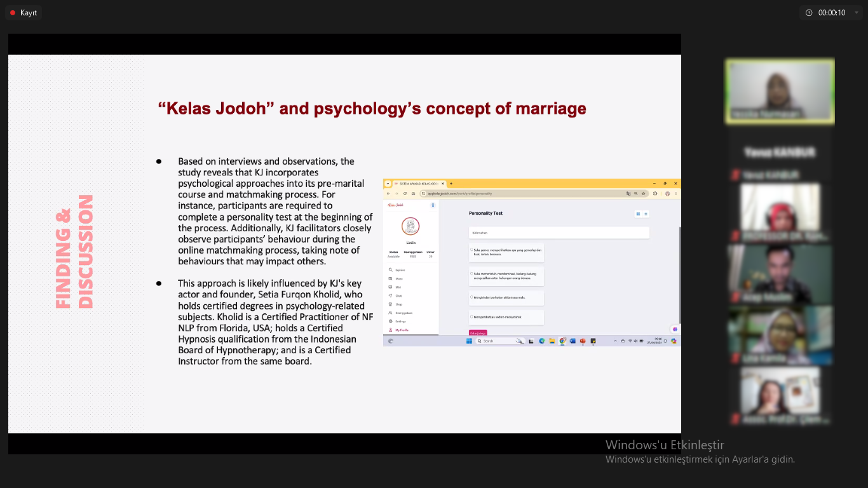Screen dimensions: 868x488
Task: Click the Windows Start button in the embedded taskbar
Action: [469, 341]
